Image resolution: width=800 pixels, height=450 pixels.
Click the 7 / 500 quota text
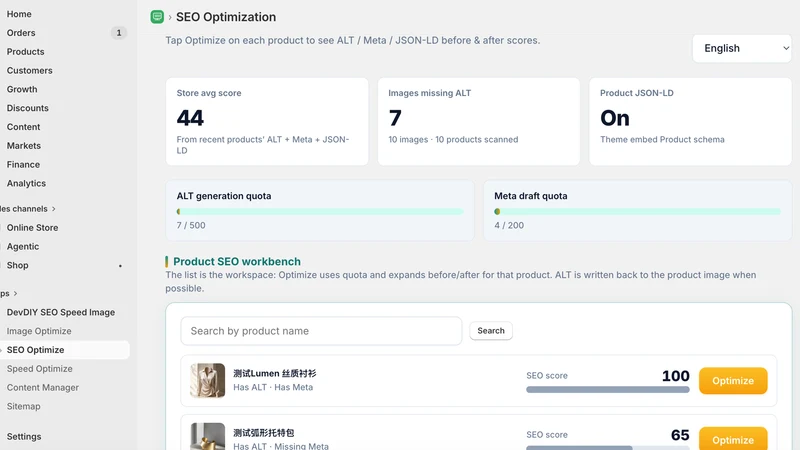[x=191, y=226]
